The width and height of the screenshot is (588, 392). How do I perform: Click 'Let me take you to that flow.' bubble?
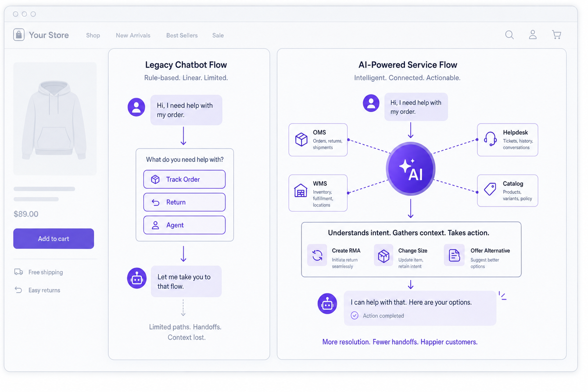click(186, 281)
